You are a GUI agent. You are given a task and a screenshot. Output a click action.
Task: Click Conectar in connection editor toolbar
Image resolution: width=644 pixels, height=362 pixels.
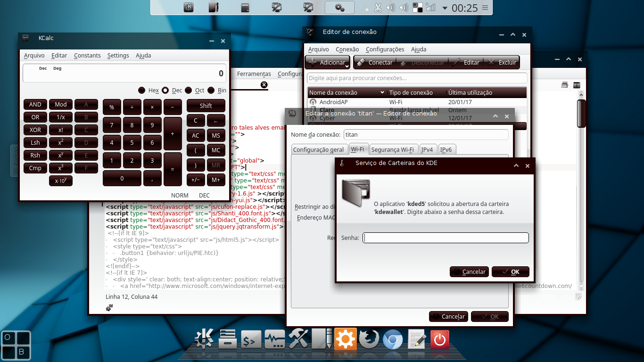375,62
